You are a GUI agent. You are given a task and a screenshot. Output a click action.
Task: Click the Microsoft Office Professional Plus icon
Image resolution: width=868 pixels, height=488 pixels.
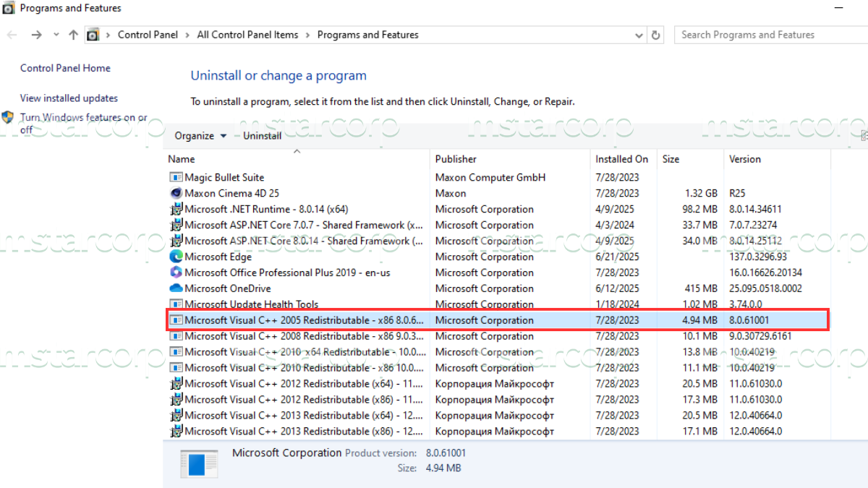point(176,273)
